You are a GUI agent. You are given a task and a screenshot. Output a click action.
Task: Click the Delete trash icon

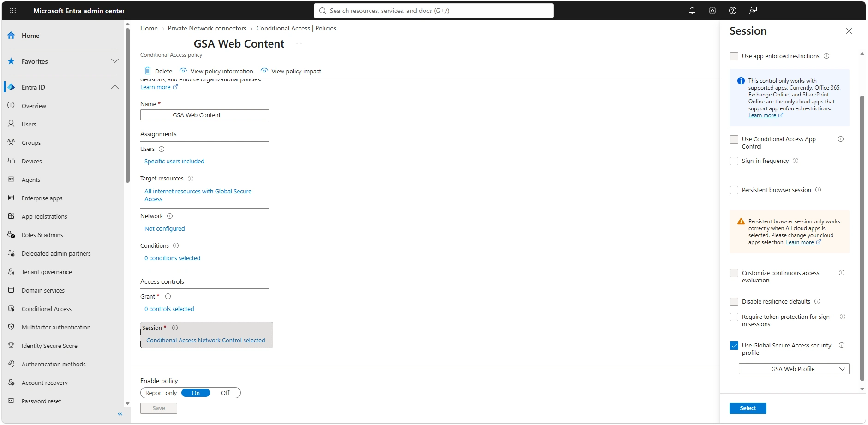[148, 71]
